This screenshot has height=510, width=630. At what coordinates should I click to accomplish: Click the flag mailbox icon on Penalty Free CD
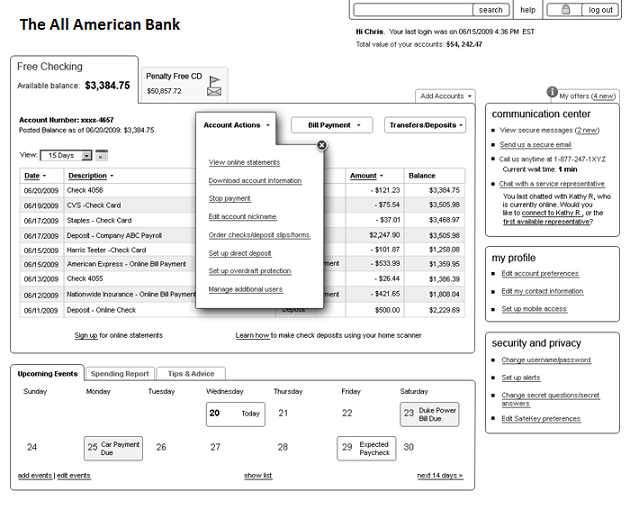(x=214, y=86)
